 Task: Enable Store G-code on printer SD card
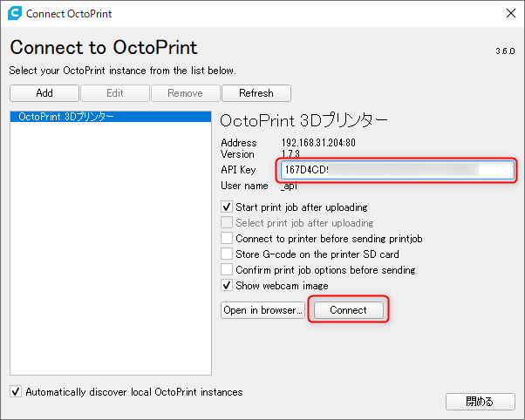point(227,254)
